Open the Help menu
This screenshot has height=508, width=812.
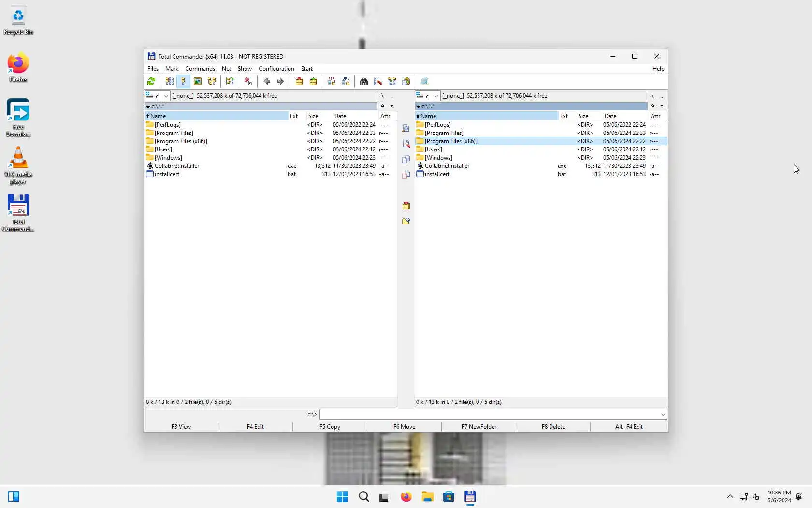(658, 69)
